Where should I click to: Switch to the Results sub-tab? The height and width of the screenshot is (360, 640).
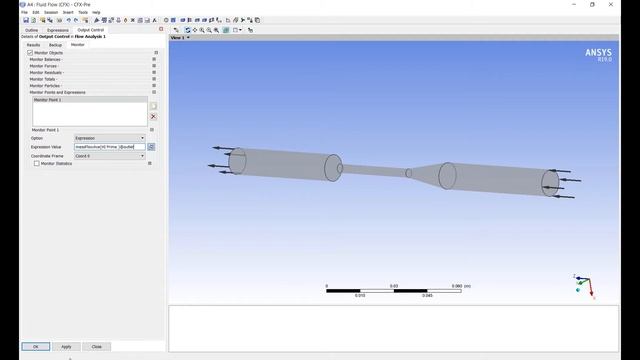[x=33, y=45]
